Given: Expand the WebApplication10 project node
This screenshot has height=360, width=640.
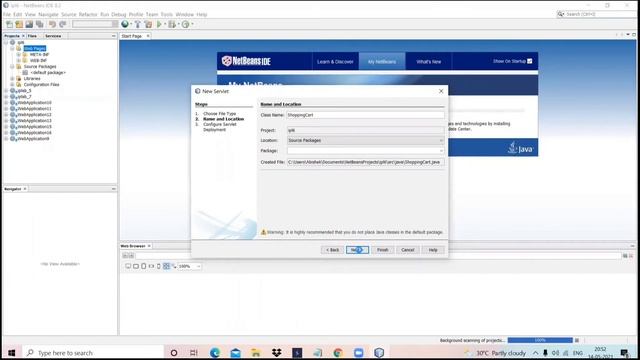Looking at the screenshot, I should [6, 103].
